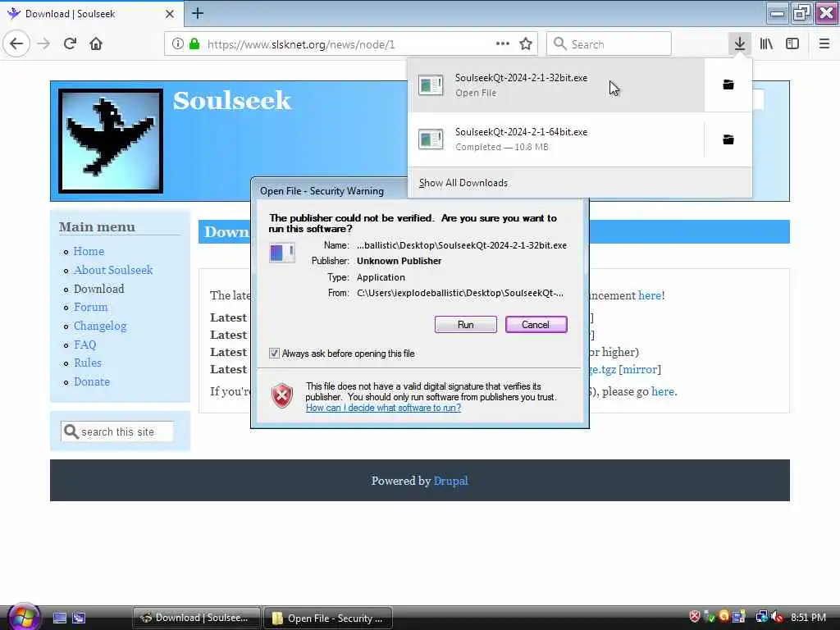This screenshot has width=840, height=630.
Task: Go to the browser Home page
Action: click(96, 44)
